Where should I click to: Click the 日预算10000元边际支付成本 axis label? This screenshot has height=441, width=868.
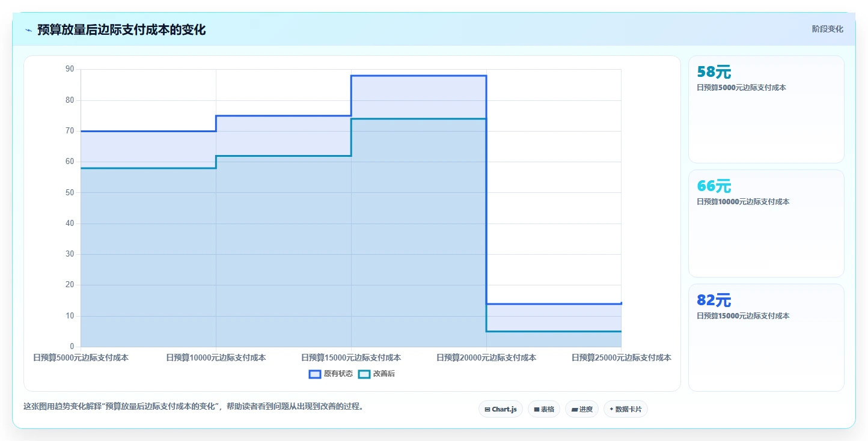(216, 357)
